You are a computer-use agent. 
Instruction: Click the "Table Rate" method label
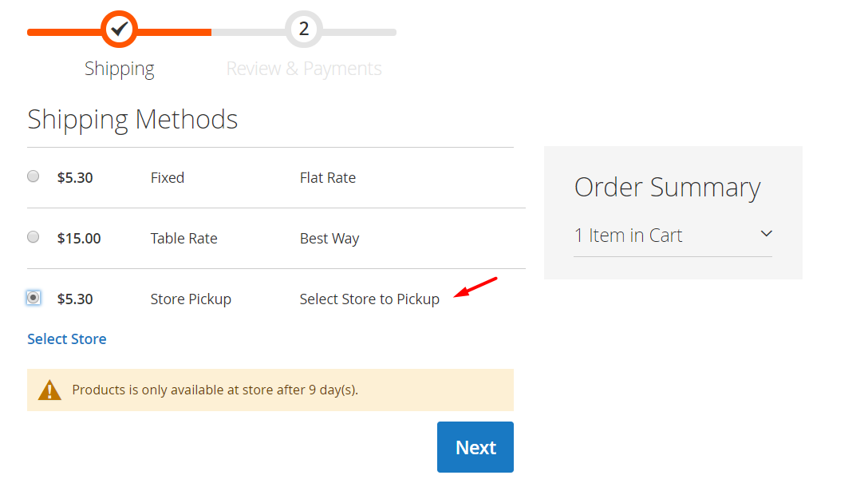pyautogui.click(x=183, y=239)
